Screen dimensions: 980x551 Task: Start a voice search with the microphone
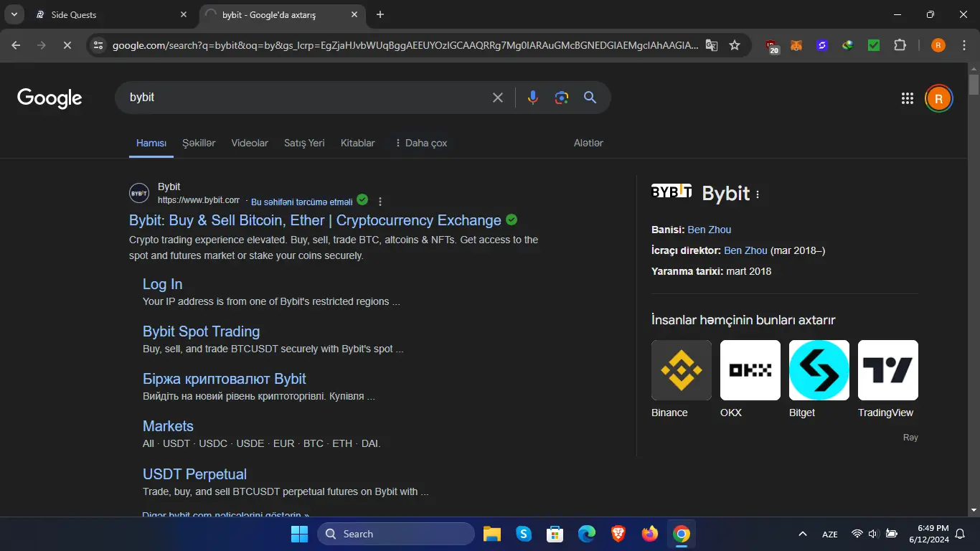(532, 98)
